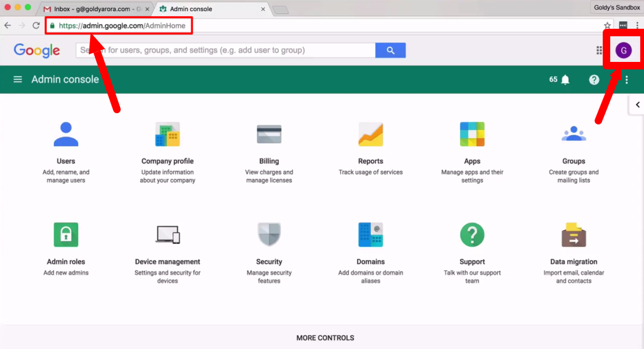Click the Goldy's Sandbox profile button
The image size is (644, 349).
click(616, 8)
